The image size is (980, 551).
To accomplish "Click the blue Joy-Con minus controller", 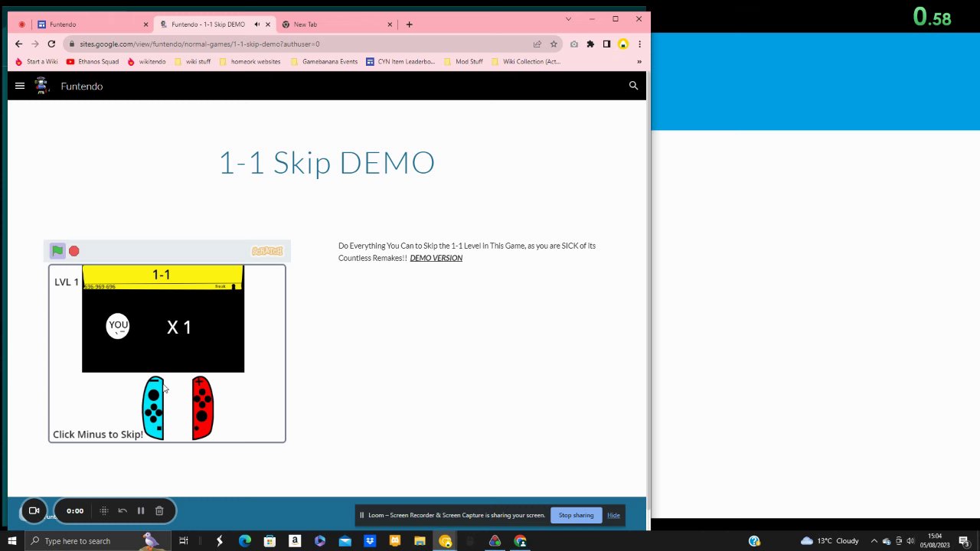I will [x=154, y=408].
